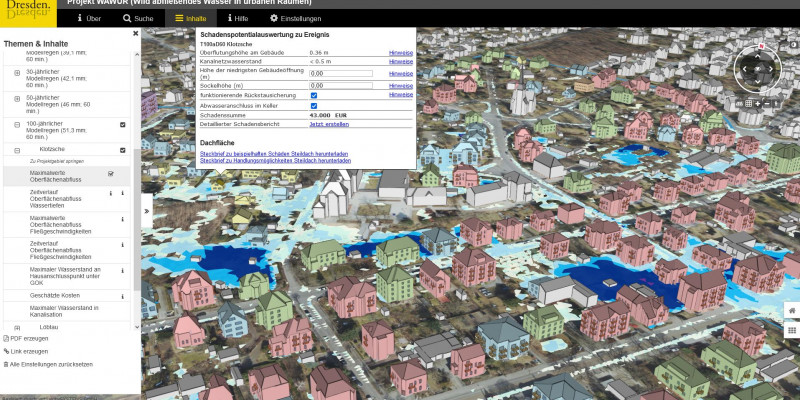Open Hinweise for Überflutungshöhe am Gebäude
This screenshot has height=400, width=800.
pos(401,53)
